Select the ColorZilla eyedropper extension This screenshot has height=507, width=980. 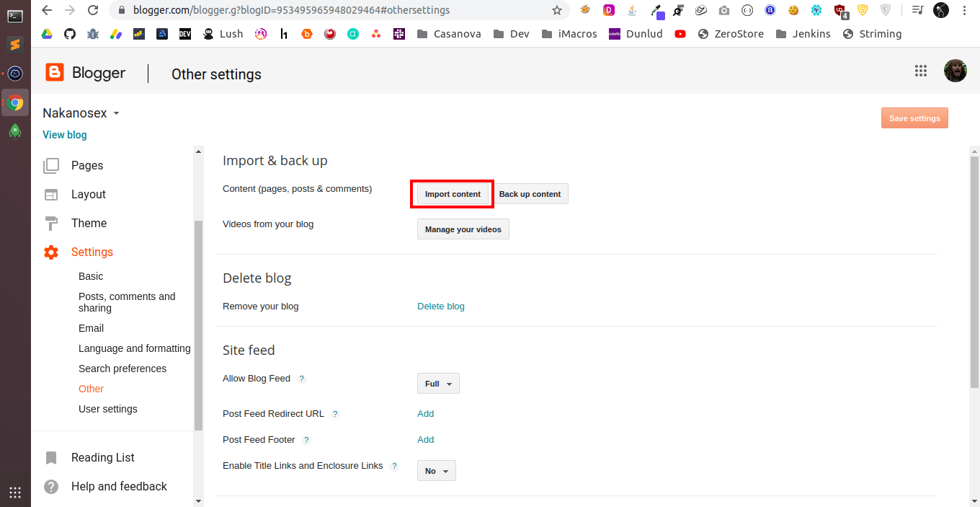click(656, 12)
